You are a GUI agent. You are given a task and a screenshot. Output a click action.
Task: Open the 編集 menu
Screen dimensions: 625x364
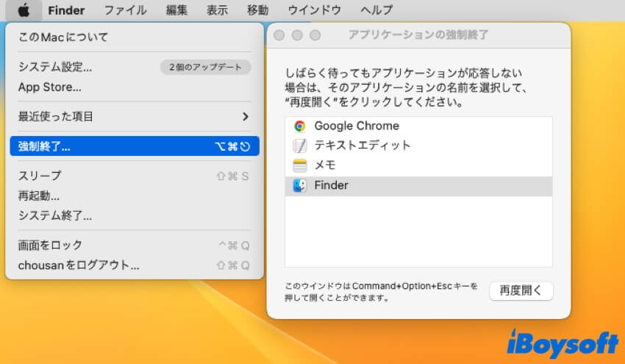coord(176,10)
